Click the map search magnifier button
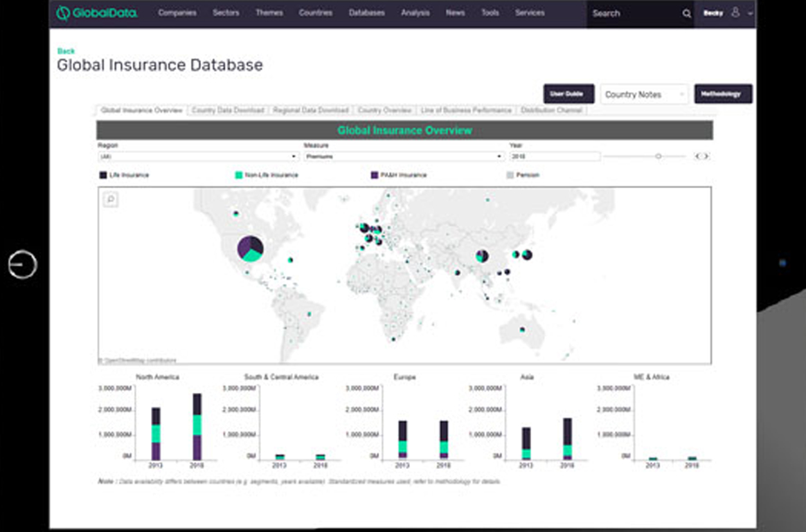This screenshot has width=806, height=532. [x=111, y=199]
